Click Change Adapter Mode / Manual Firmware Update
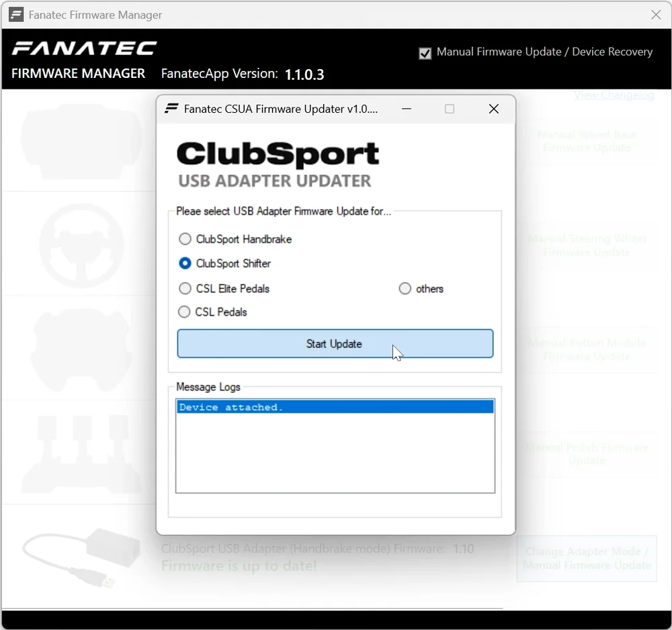This screenshot has height=630, width=672. coord(587,558)
